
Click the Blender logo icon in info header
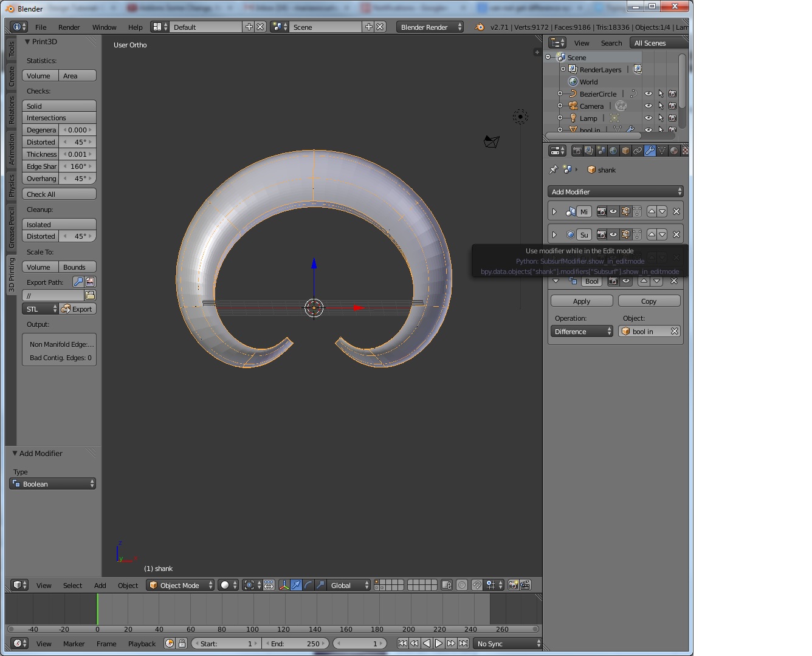480,27
